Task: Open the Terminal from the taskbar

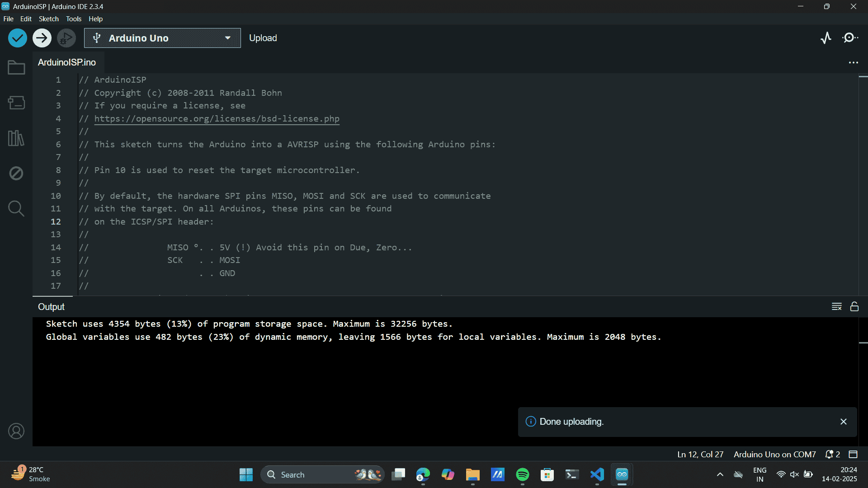Action: (x=572, y=474)
